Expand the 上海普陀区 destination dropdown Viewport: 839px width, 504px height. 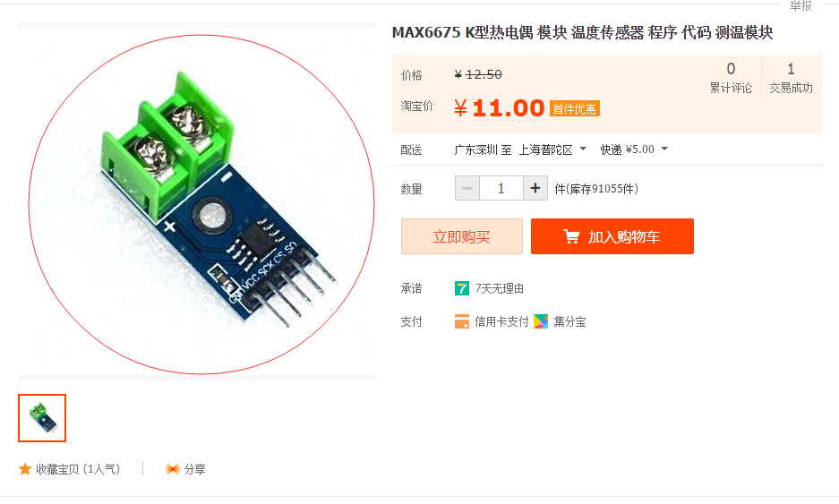552,149
